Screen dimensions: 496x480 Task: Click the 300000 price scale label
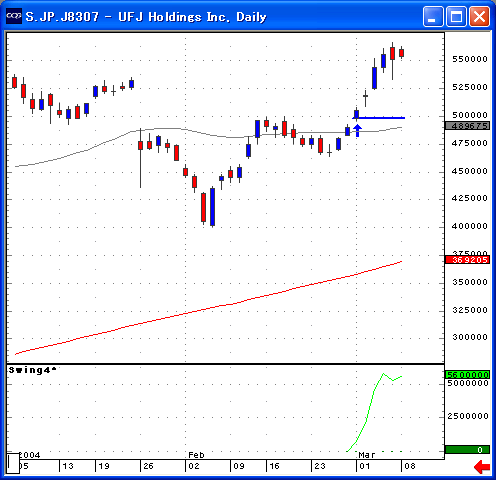(470, 337)
